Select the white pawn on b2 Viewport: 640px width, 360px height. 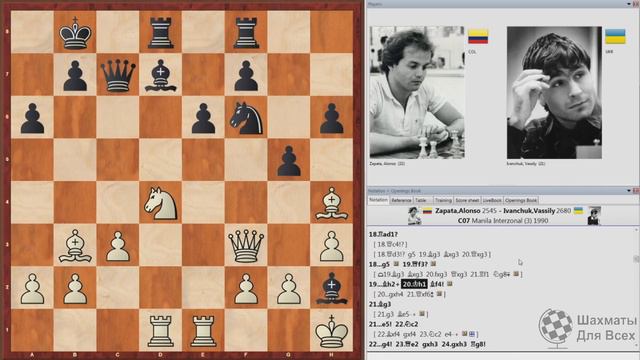pos(75,289)
